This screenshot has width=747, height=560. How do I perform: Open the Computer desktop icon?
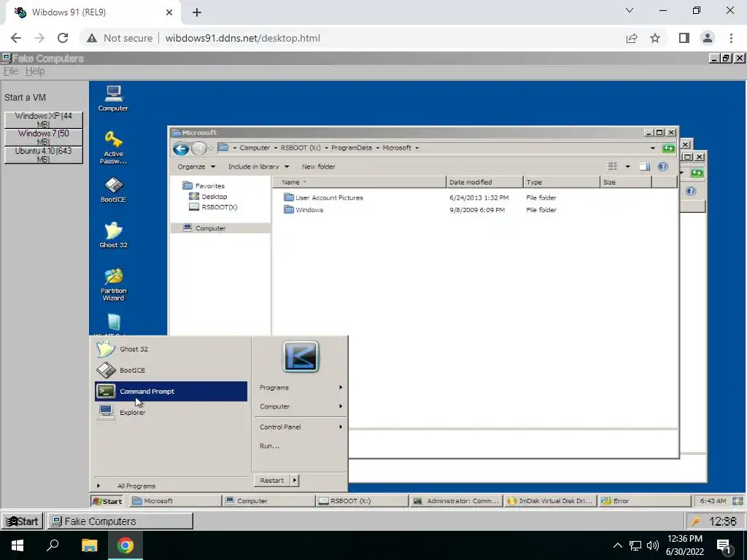113,98
